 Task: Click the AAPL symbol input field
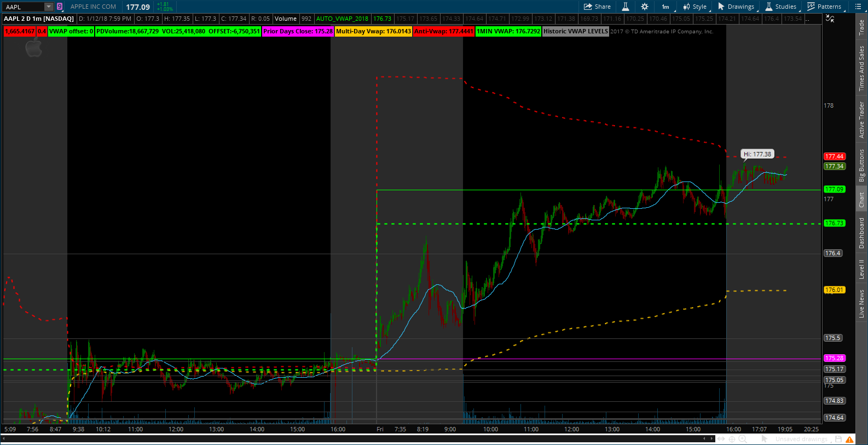tap(23, 7)
